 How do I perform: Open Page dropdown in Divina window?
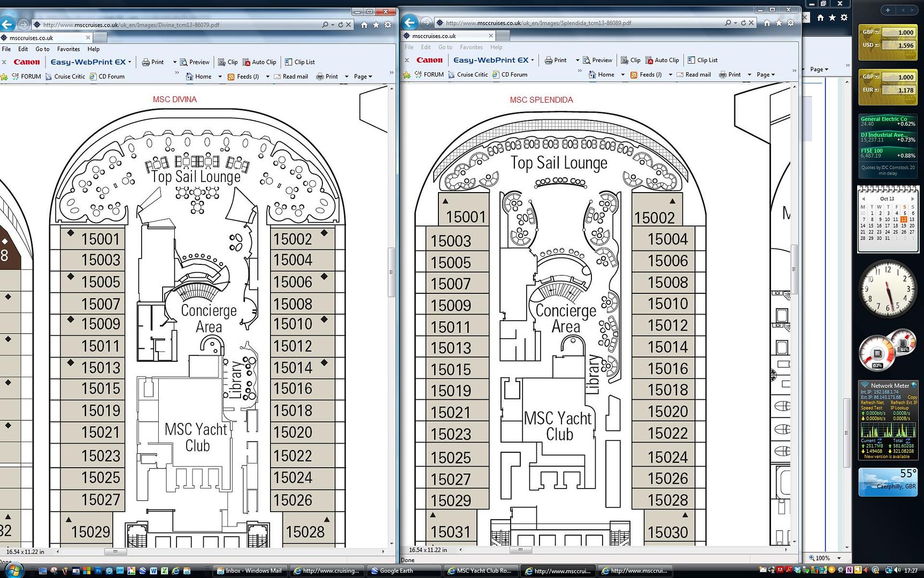(x=363, y=77)
